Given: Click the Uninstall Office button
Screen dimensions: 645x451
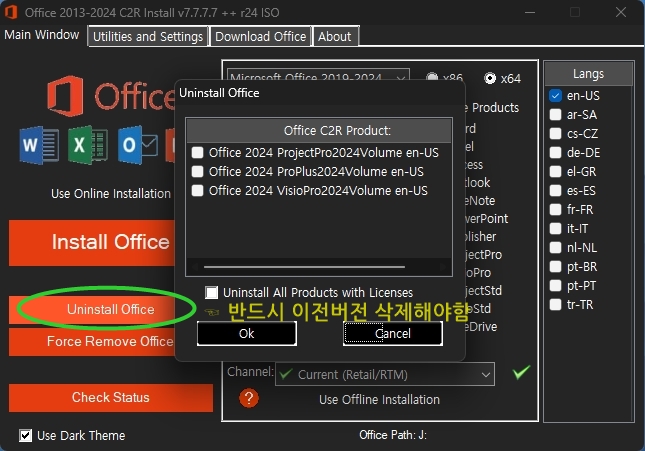Looking at the screenshot, I should pos(92,309).
